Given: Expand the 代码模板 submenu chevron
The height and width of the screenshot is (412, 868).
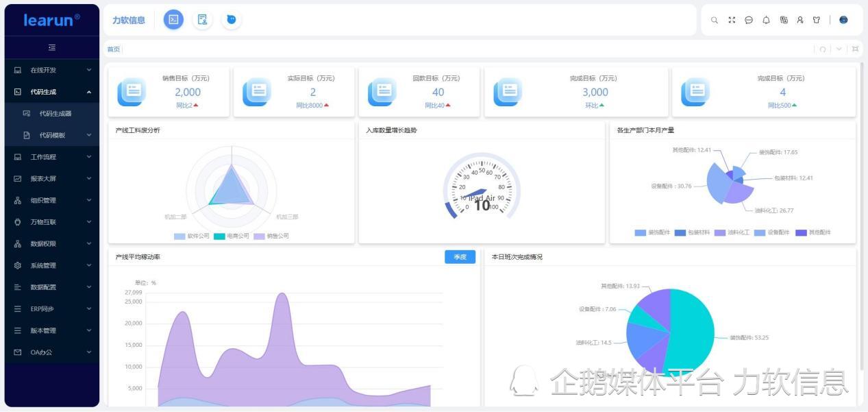Looking at the screenshot, I should tap(89, 135).
